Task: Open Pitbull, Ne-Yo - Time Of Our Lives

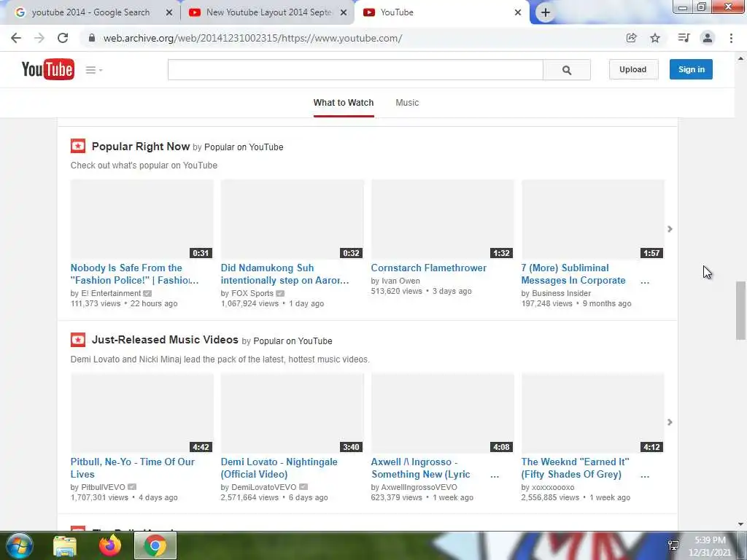Action: (133, 468)
